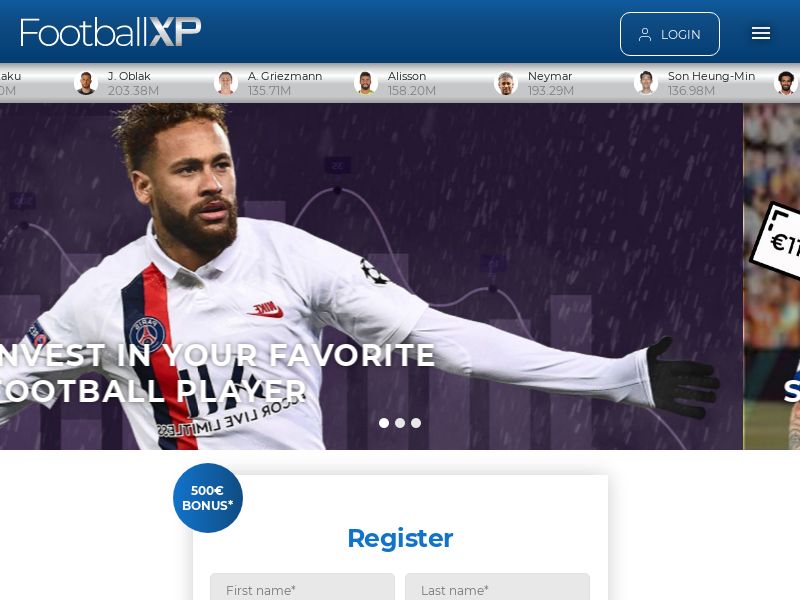
Task: Select Son Heung-Min player avatar
Action: pyautogui.click(x=646, y=83)
